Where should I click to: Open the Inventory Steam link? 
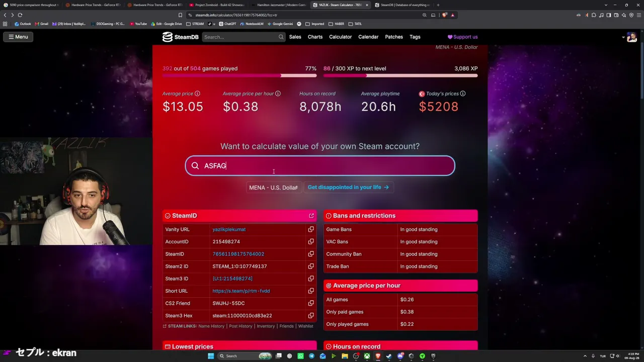click(x=266, y=326)
